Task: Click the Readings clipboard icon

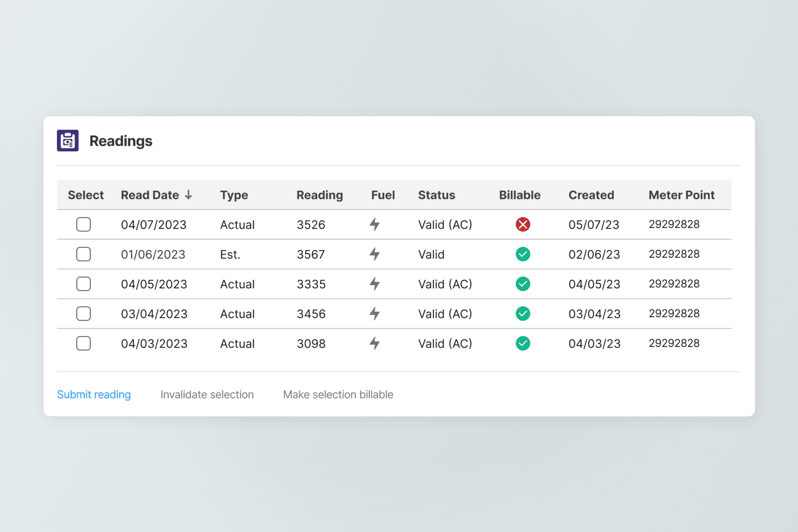Action: tap(68, 140)
